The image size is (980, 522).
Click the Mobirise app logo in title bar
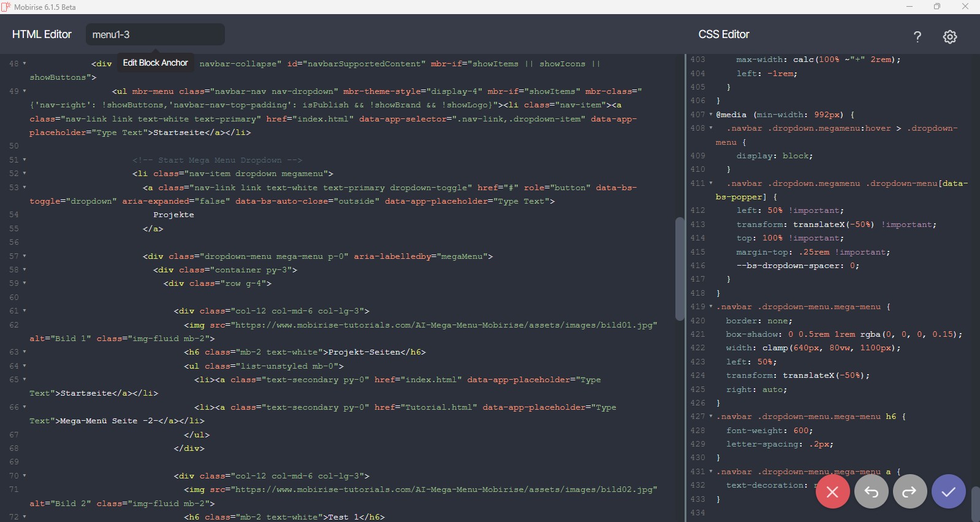6,7
